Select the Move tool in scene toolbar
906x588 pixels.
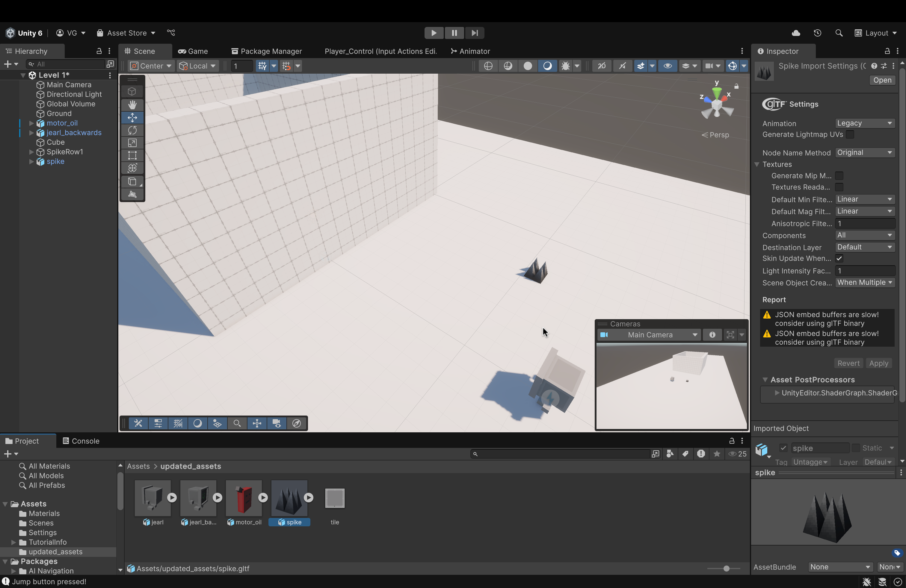(x=132, y=118)
